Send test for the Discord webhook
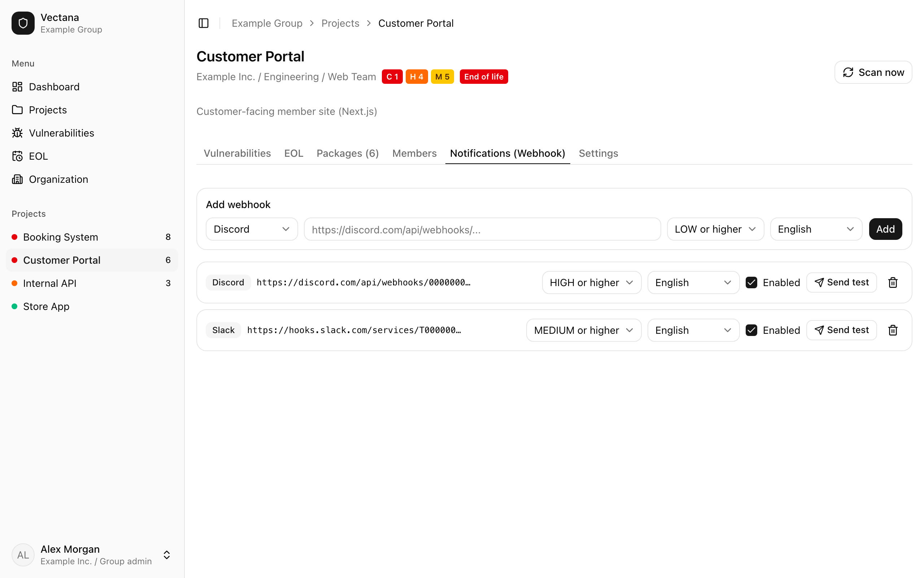The image size is (924, 578). (x=842, y=282)
